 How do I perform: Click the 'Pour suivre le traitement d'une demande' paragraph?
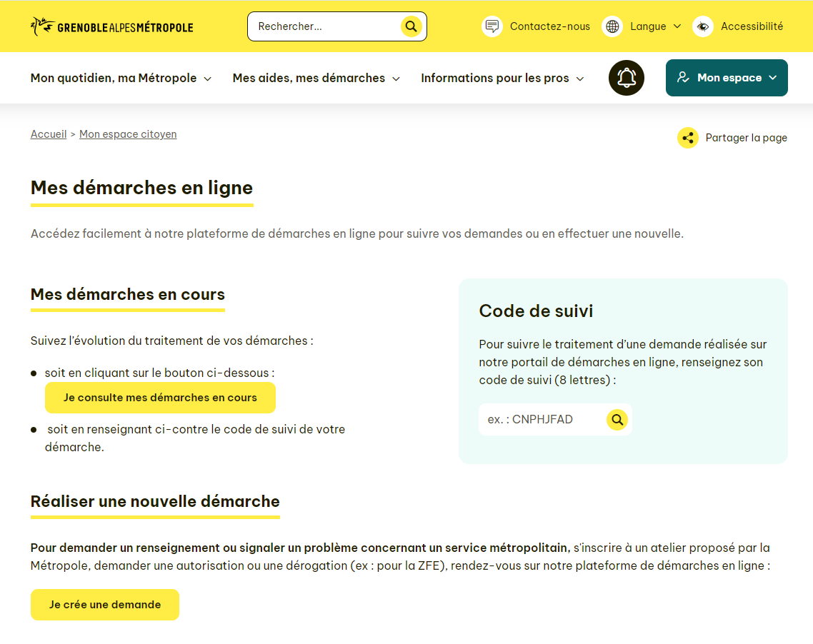(623, 362)
